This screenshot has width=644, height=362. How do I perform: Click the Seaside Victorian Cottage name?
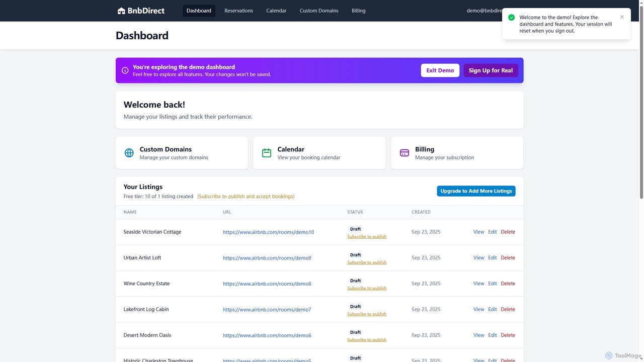(152, 232)
